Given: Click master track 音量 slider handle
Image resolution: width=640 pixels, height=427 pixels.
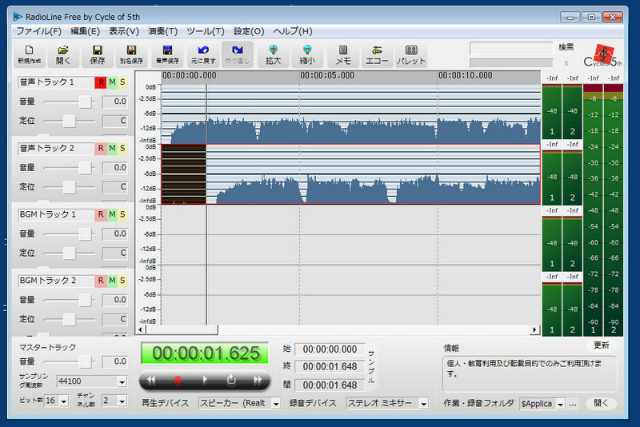Looking at the screenshot, I should (85, 362).
